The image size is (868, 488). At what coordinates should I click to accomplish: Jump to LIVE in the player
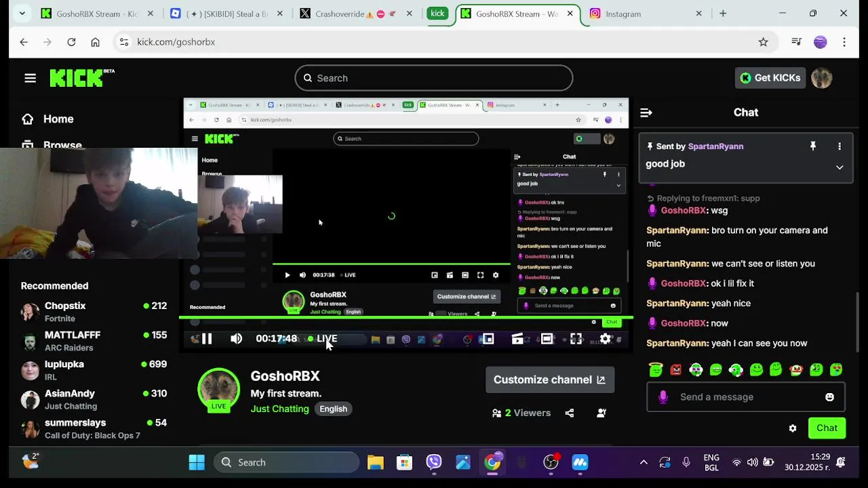(x=322, y=339)
